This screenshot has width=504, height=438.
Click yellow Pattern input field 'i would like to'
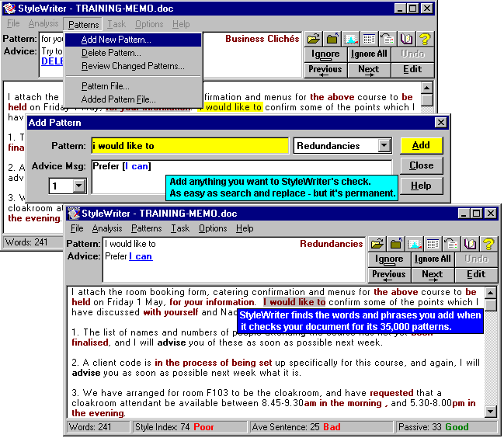click(190, 146)
